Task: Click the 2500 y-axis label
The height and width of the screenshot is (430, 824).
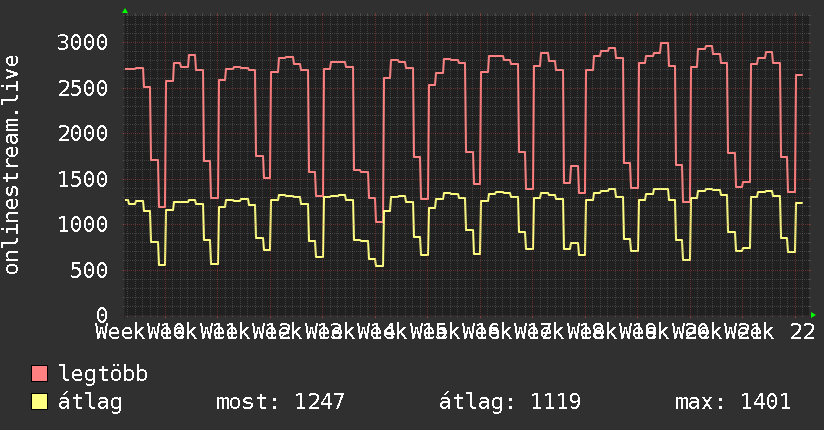Action: coord(83,88)
